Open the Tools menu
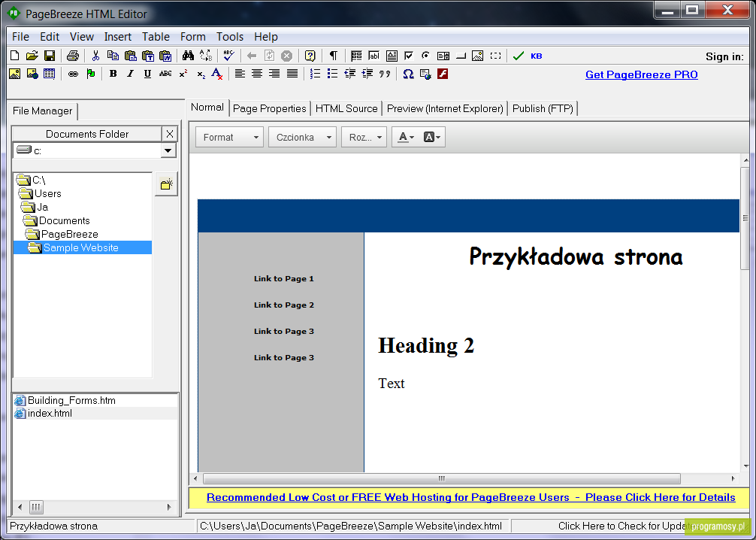Image resolution: width=756 pixels, height=540 pixels. pos(229,37)
